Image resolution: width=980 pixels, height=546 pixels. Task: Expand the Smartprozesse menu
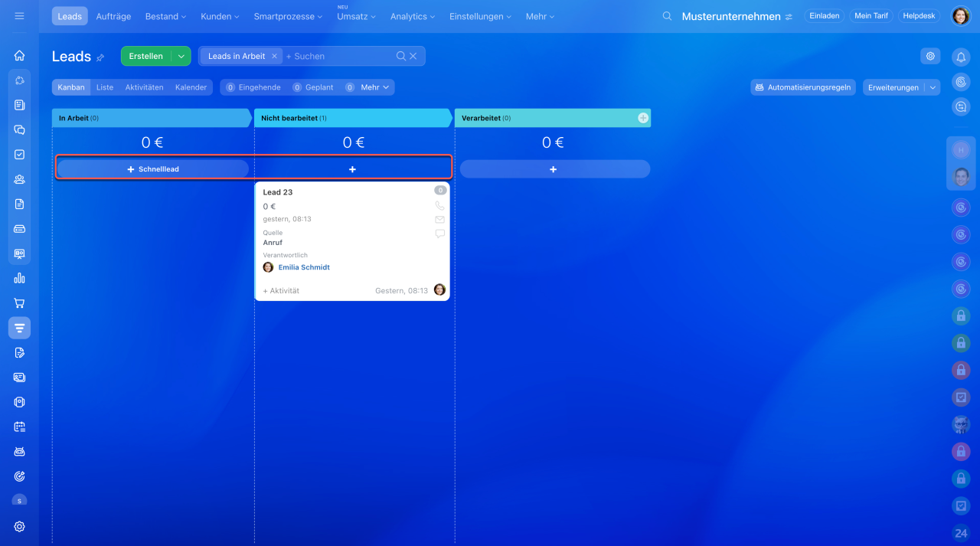tap(288, 16)
